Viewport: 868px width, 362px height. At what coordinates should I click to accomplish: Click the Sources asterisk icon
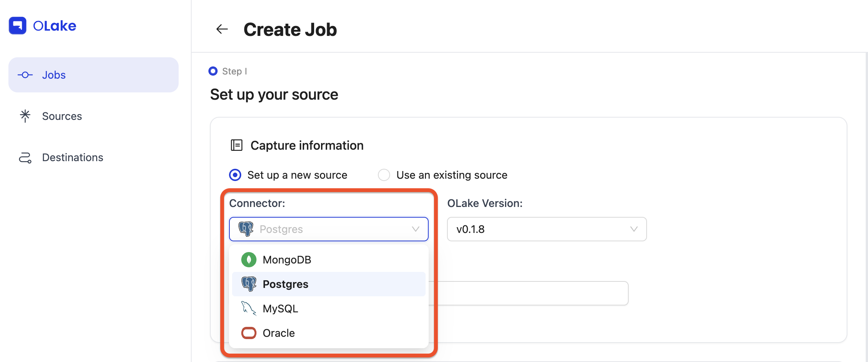(25, 116)
